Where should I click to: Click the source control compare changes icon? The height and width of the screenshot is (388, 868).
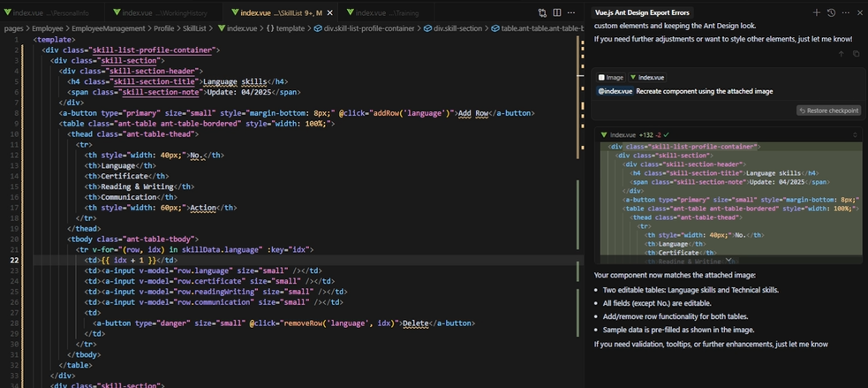[x=542, y=13]
